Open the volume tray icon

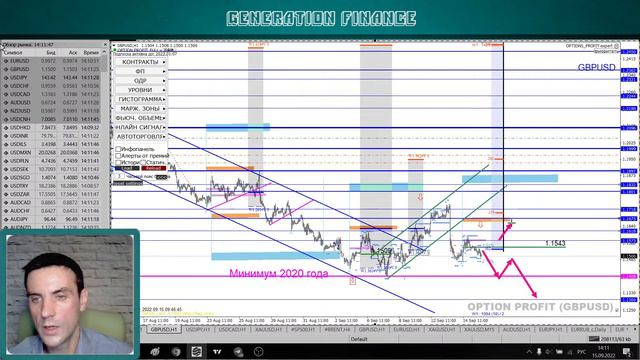tap(549, 351)
